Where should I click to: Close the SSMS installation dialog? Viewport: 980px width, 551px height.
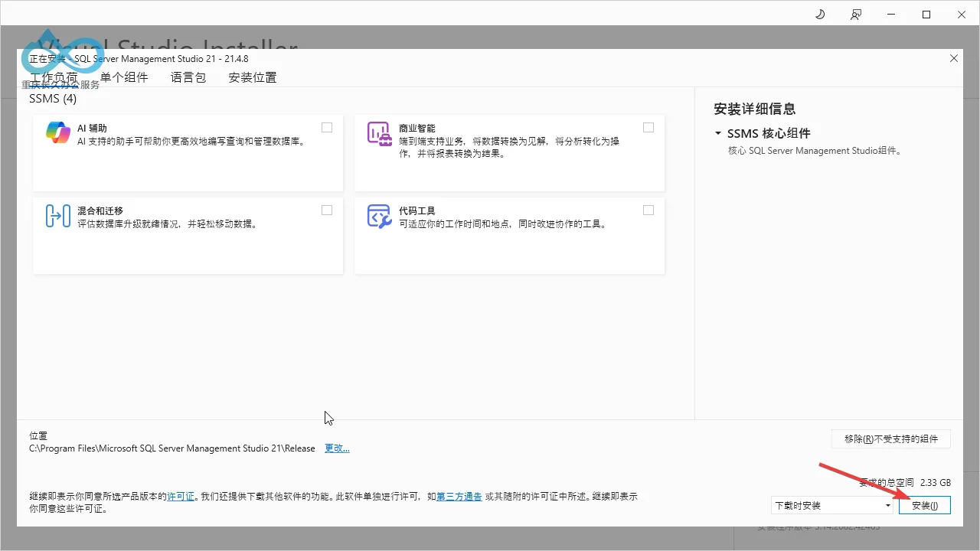[954, 58]
